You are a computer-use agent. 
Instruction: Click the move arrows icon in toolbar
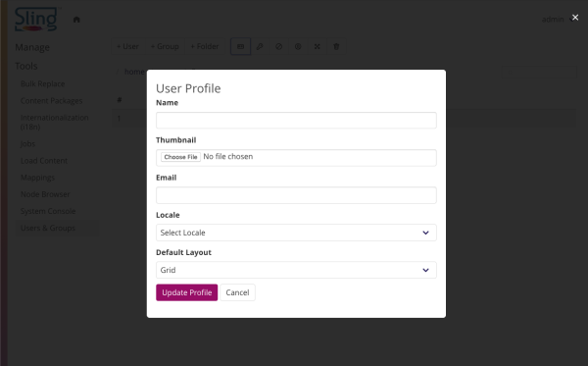pos(318,46)
